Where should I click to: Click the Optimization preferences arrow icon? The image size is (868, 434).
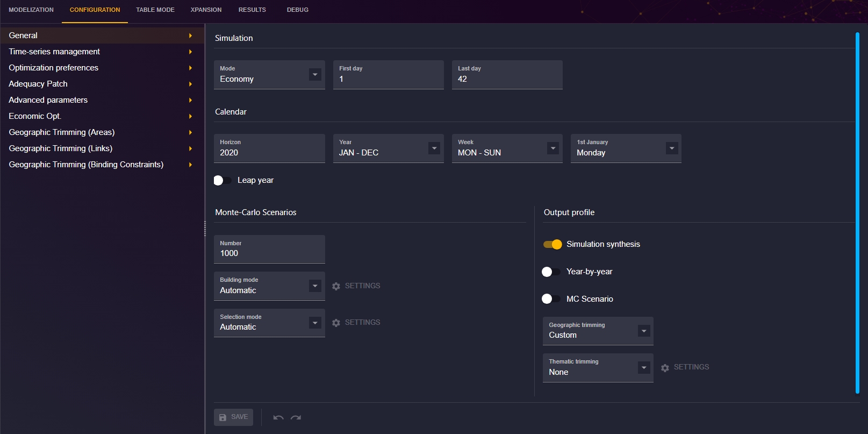[x=190, y=68]
